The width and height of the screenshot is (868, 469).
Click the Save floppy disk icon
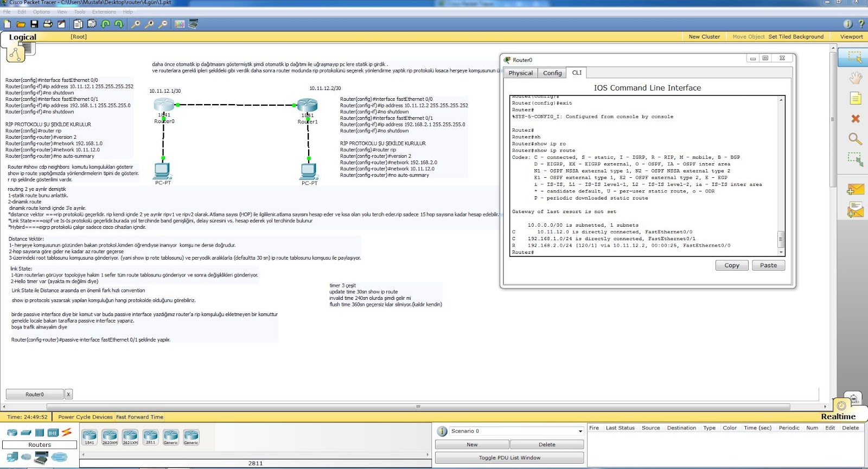tap(34, 24)
